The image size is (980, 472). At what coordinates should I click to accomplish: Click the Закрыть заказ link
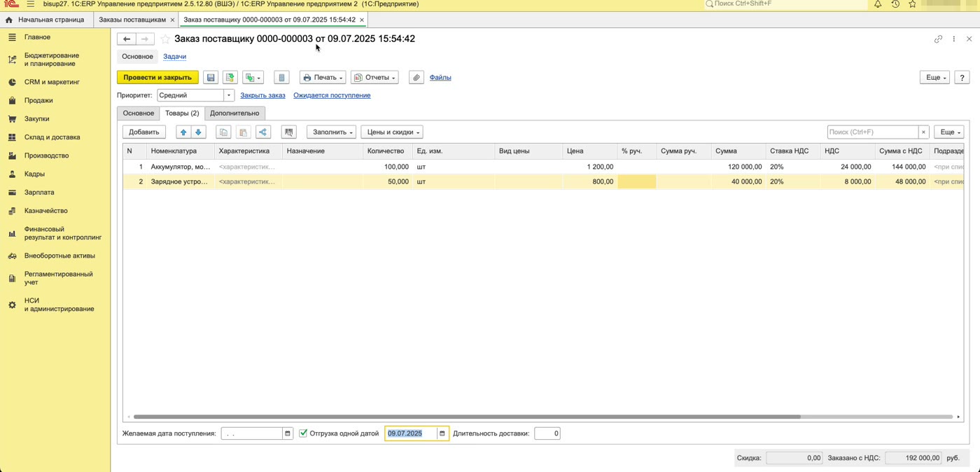pyautogui.click(x=262, y=95)
